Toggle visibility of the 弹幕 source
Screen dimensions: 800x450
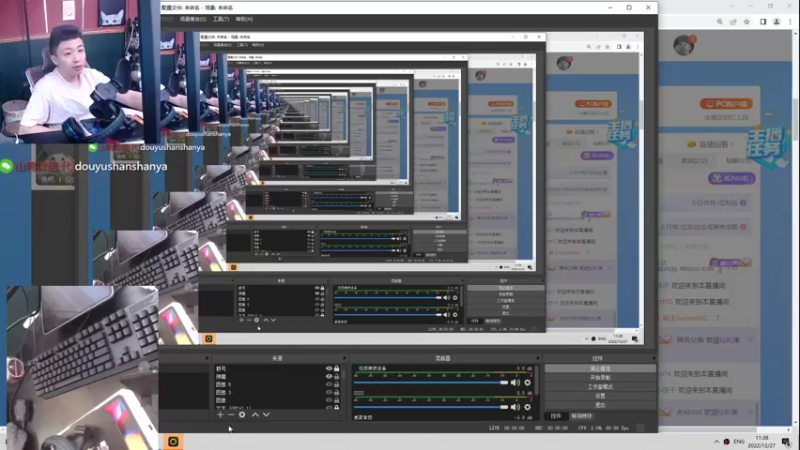329,377
